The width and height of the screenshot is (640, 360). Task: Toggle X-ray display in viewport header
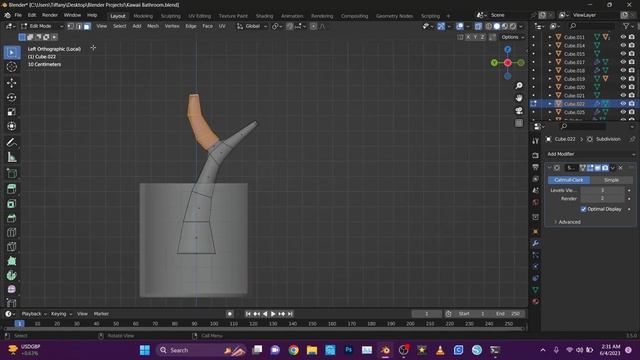pos(478,26)
